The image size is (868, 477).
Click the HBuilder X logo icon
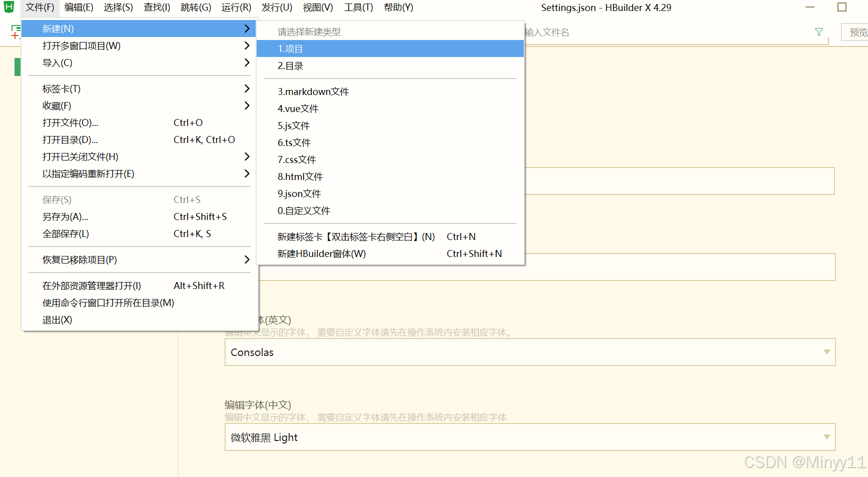[9, 7]
